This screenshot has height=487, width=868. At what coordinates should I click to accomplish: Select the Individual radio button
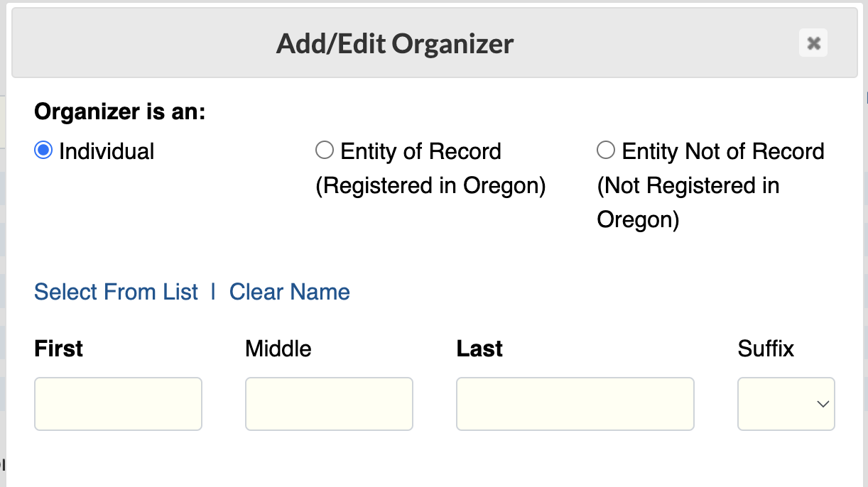[x=43, y=151]
